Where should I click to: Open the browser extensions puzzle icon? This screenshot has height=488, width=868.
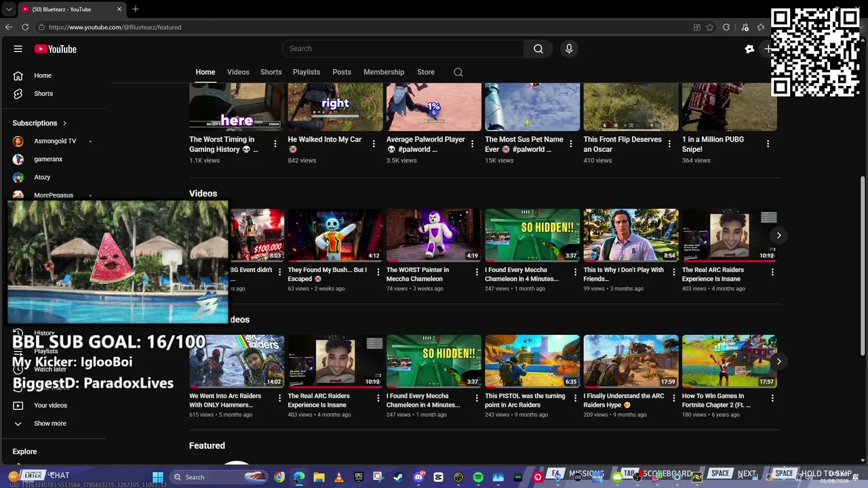726,27
